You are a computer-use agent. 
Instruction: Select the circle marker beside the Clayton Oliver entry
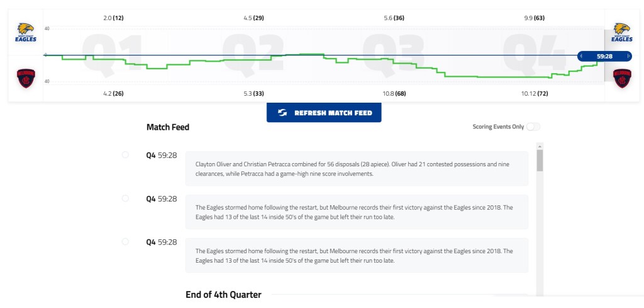[x=125, y=154]
